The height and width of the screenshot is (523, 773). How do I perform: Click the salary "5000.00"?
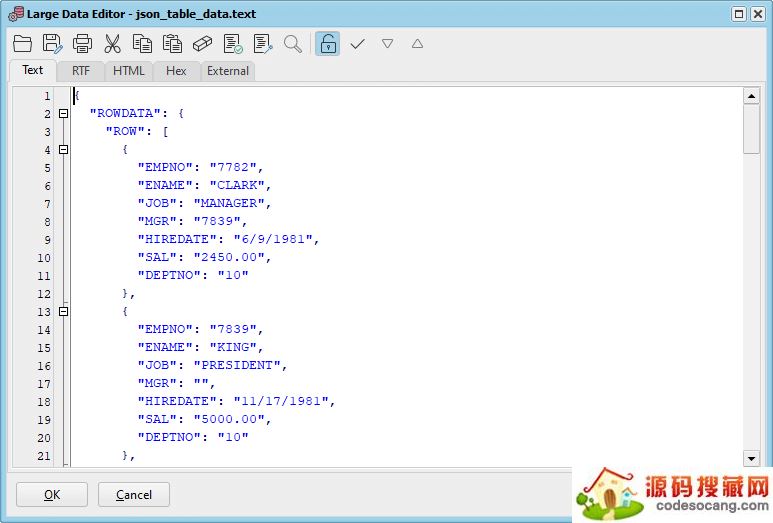click(x=229, y=419)
